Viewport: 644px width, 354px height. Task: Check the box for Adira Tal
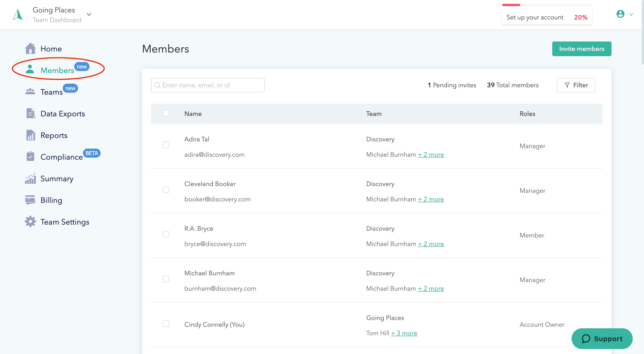(166, 145)
